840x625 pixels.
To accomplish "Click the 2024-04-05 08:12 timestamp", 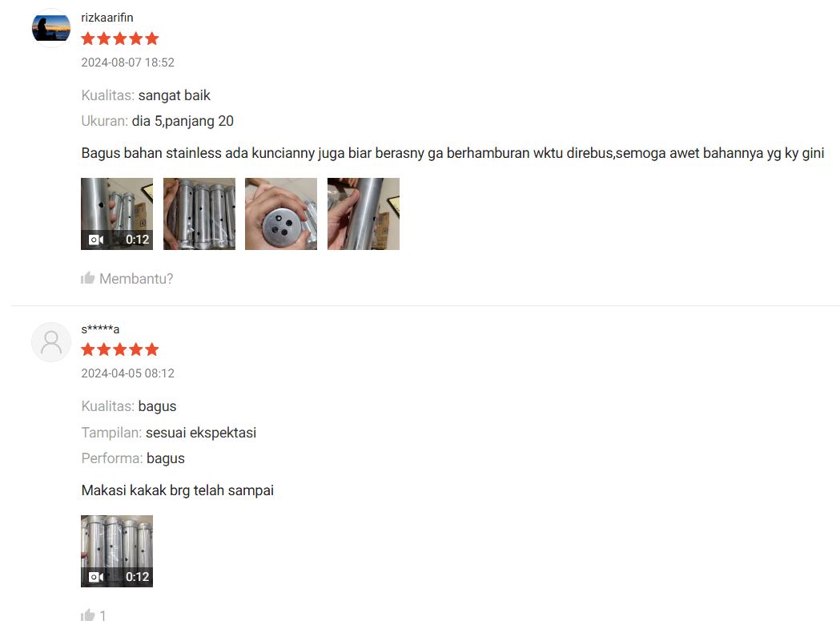I will [128, 373].
